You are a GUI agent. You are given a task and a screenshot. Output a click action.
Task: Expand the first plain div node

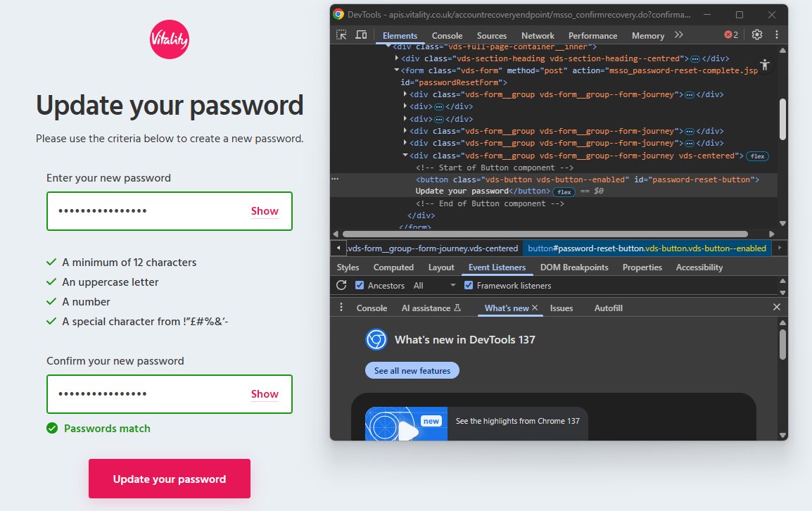point(405,106)
